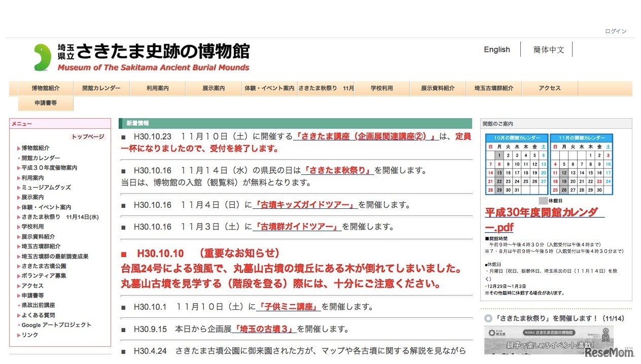
Task: Click the green museum logo icon
Action: (x=43, y=57)
